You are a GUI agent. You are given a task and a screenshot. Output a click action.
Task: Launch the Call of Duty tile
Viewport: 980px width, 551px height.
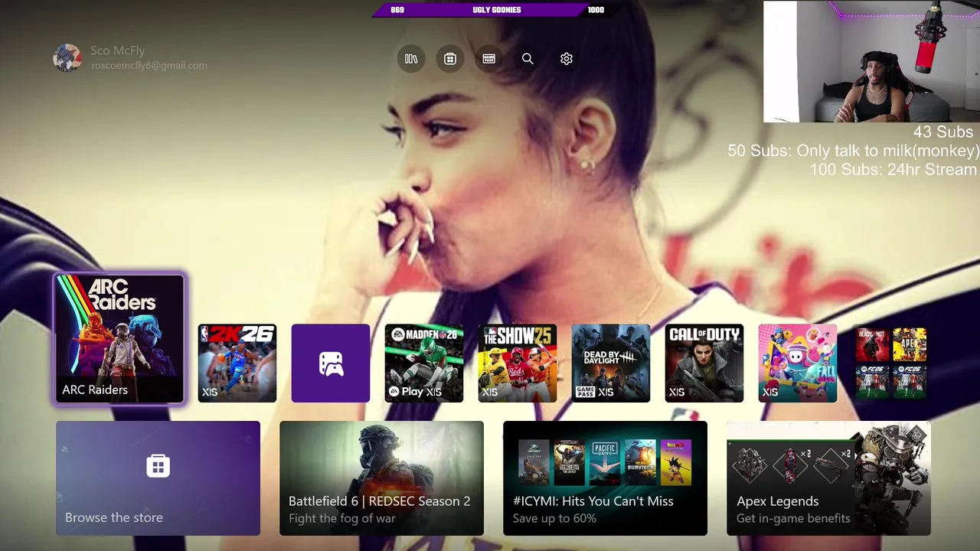(x=704, y=364)
